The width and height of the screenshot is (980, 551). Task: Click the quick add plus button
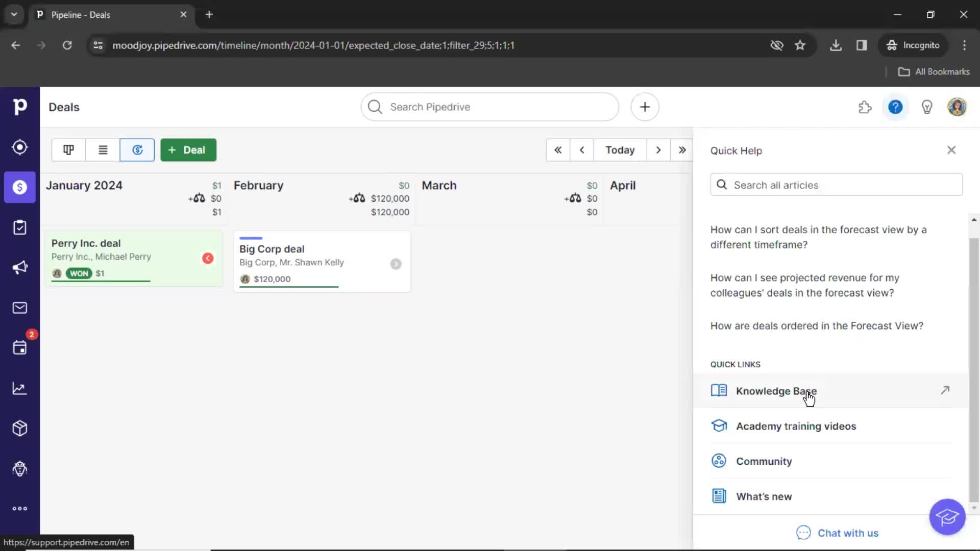click(645, 107)
